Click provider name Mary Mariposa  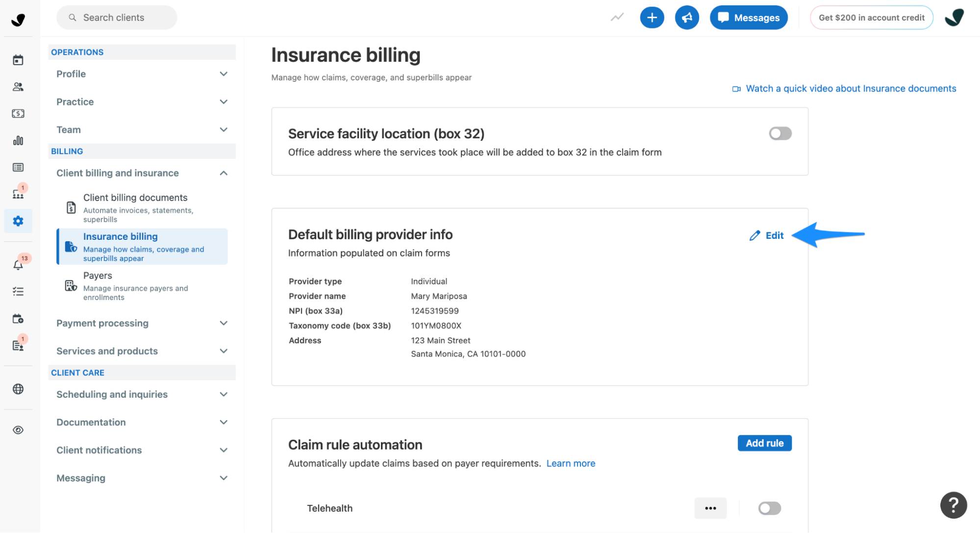(x=439, y=296)
